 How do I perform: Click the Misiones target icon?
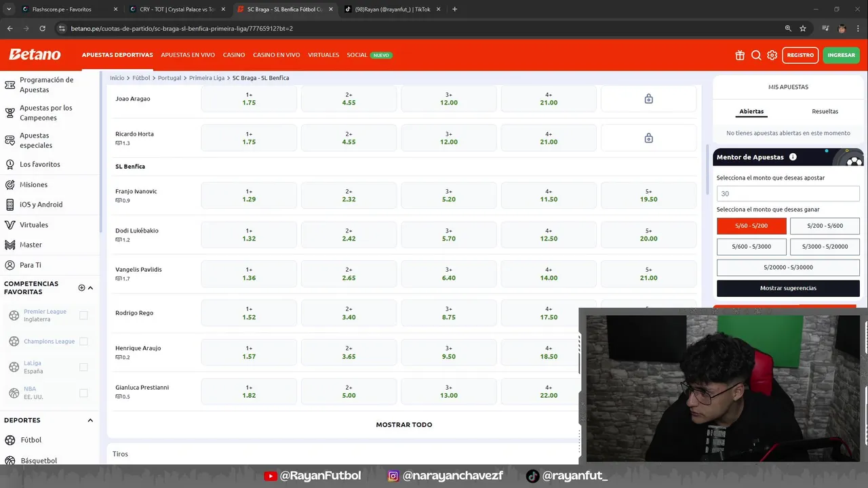9,184
